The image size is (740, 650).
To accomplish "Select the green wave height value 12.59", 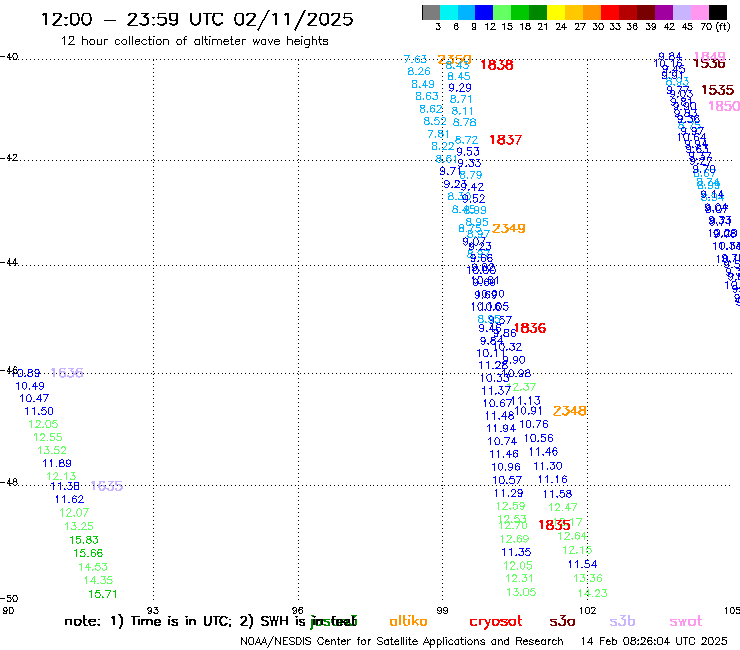I will tap(511, 506).
